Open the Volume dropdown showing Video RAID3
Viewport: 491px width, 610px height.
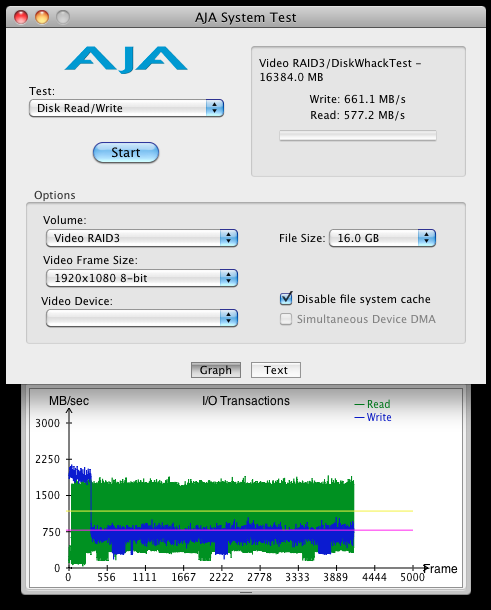142,238
